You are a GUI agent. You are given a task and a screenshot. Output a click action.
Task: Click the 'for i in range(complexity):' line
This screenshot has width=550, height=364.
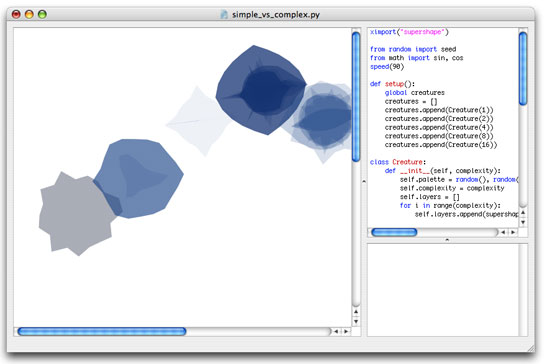pyautogui.click(x=450, y=205)
